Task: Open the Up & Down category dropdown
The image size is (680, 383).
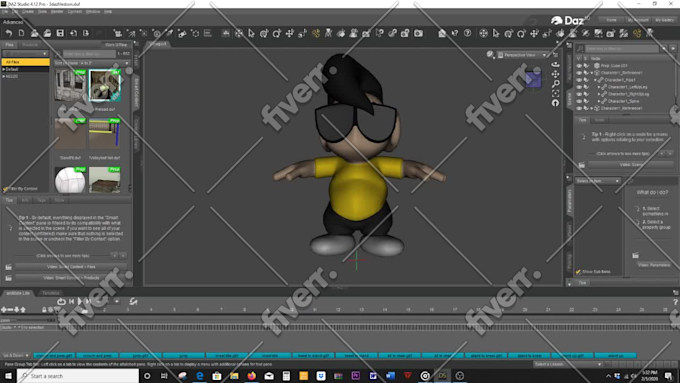Action: 16,356
